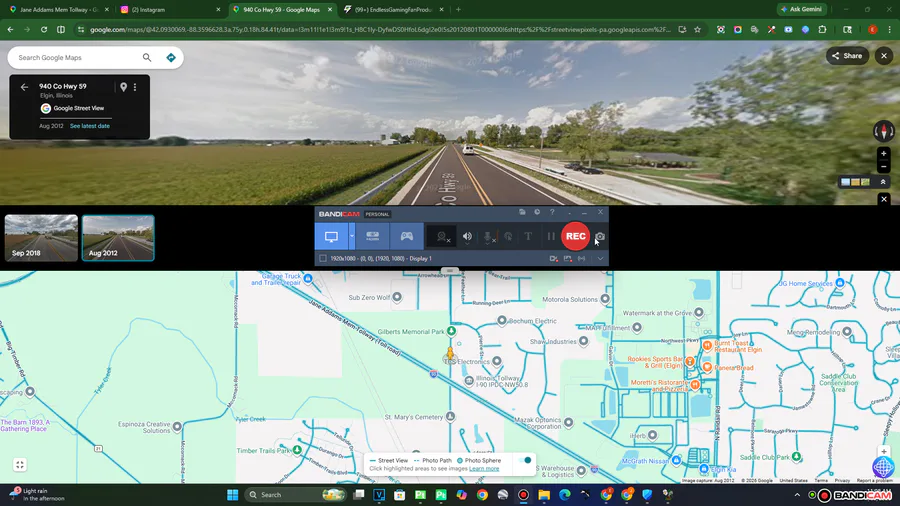Open the Windows Start menu

(232, 495)
